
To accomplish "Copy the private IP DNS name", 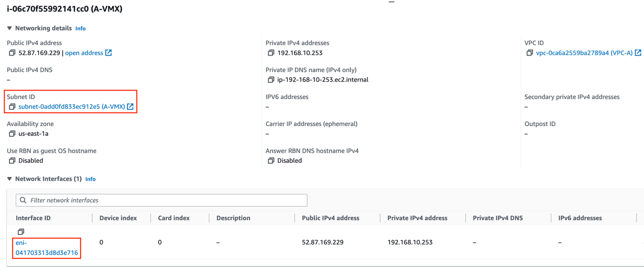I will (x=271, y=80).
